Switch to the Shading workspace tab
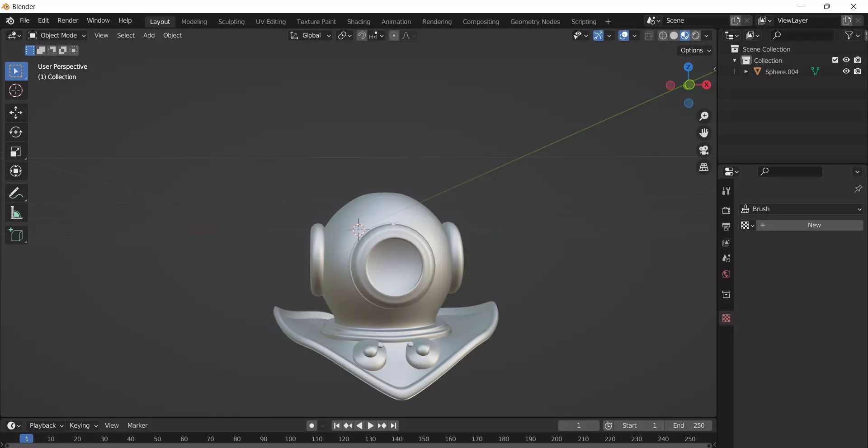868x448 pixels. tap(359, 22)
